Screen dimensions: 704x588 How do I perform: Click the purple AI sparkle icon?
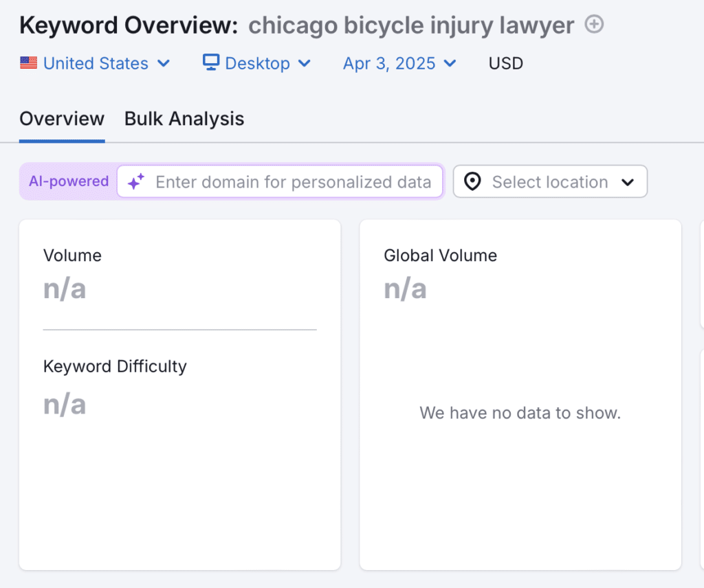136,182
